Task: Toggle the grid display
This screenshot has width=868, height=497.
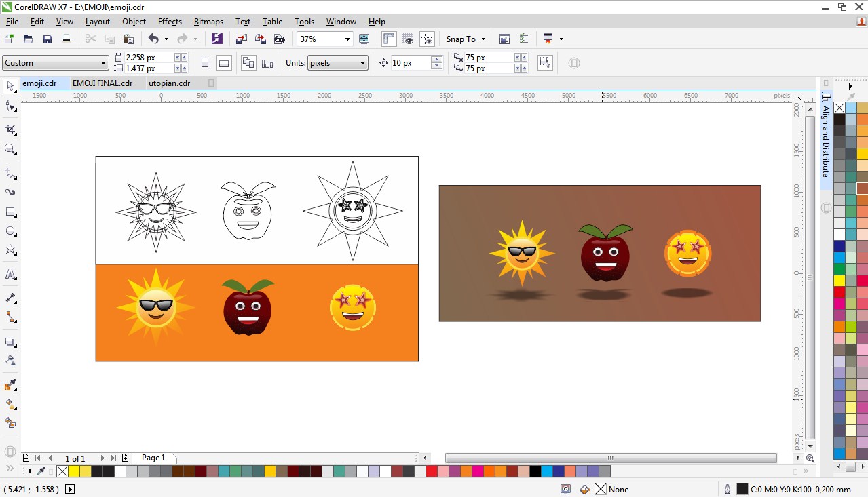Action: 408,39
